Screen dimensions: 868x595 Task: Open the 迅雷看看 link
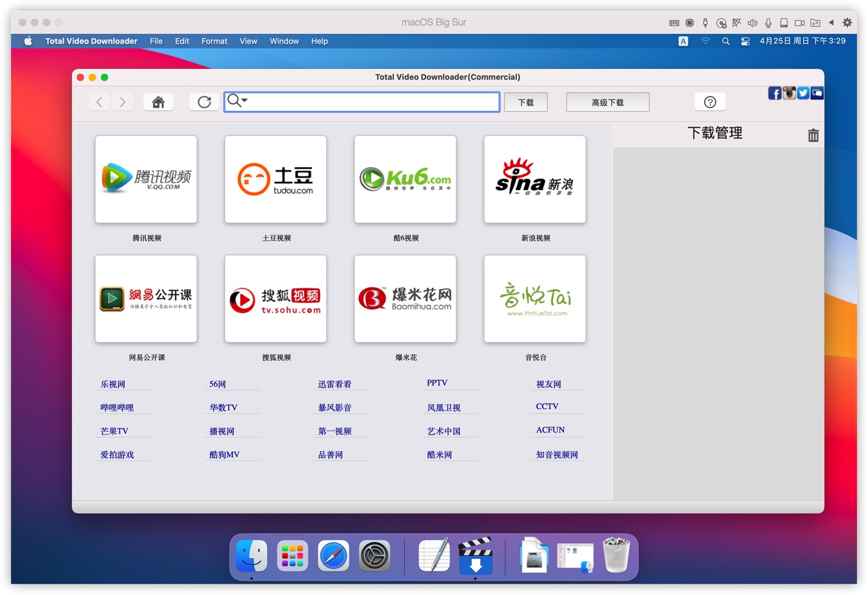tap(335, 384)
